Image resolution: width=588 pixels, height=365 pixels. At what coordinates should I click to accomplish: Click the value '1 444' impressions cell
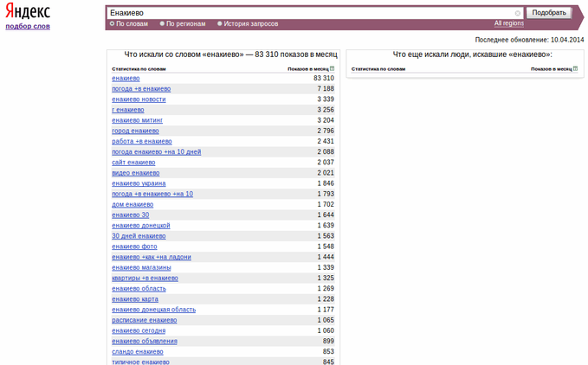click(x=326, y=257)
